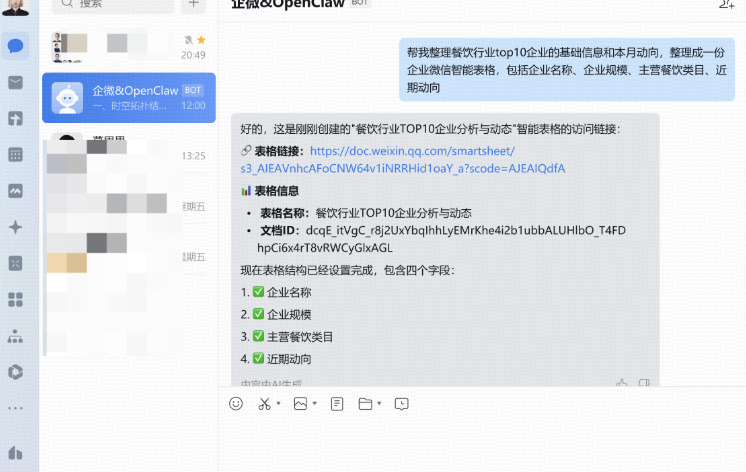Click the 表格信息 heading

276,191
